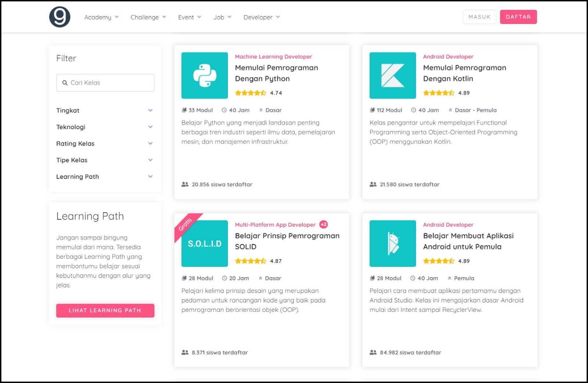
Task: Click the DAFTAR button
Action: (x=518, y=17)
